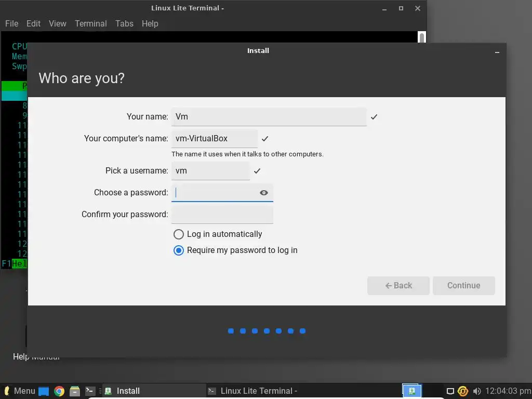Click the Your name field
Image resolution: width=532 pixels, height=399 pixels.
pos(269,117)
